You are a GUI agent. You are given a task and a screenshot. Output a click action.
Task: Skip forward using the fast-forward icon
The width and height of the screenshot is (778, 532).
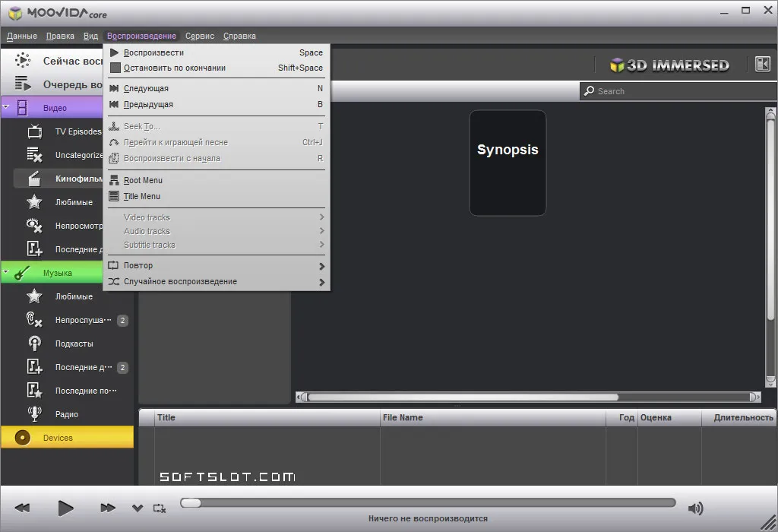point(108,508)
